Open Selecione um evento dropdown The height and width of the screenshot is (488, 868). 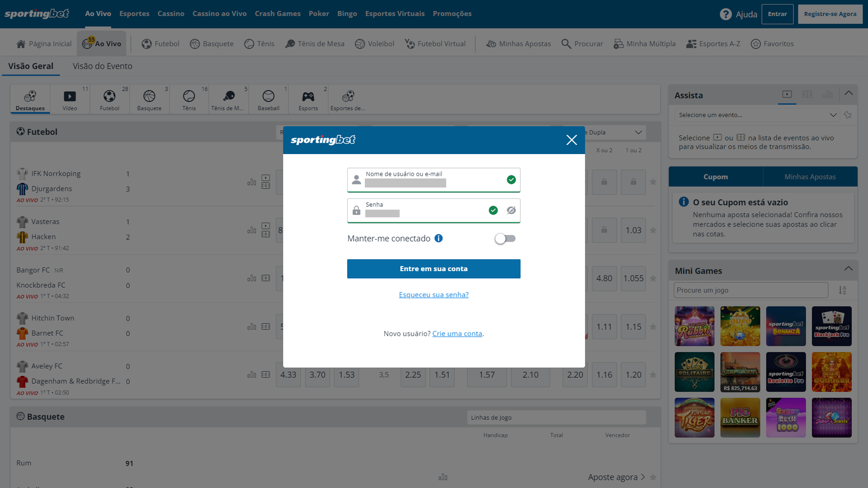(x=757, y=115)
